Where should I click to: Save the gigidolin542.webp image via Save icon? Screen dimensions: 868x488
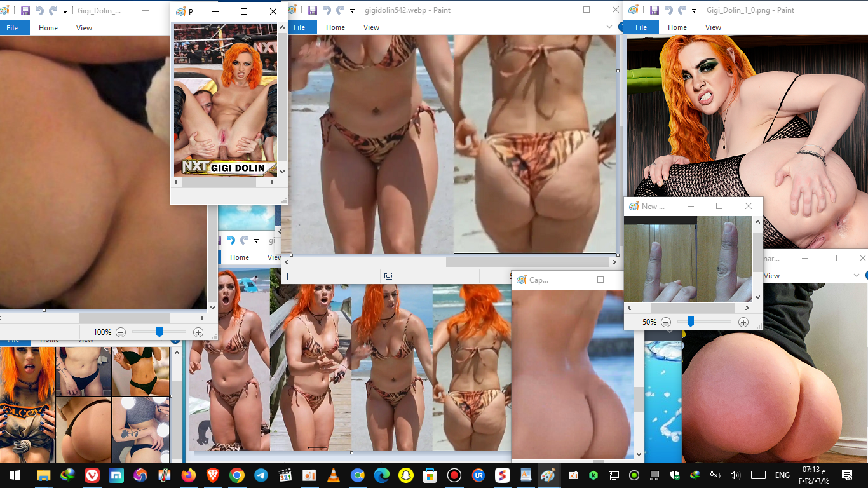click(x=312, y=10)
